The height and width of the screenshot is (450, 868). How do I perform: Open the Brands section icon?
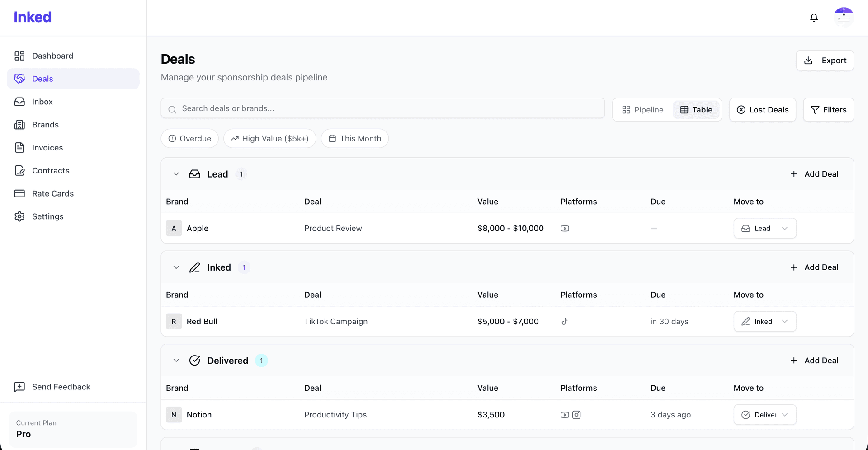click(20, 125)
